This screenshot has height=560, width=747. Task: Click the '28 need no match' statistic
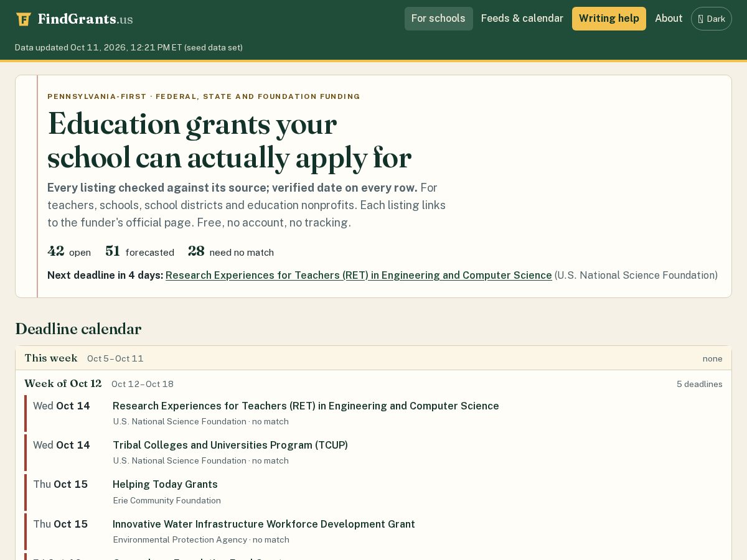(x=231, y=251)
